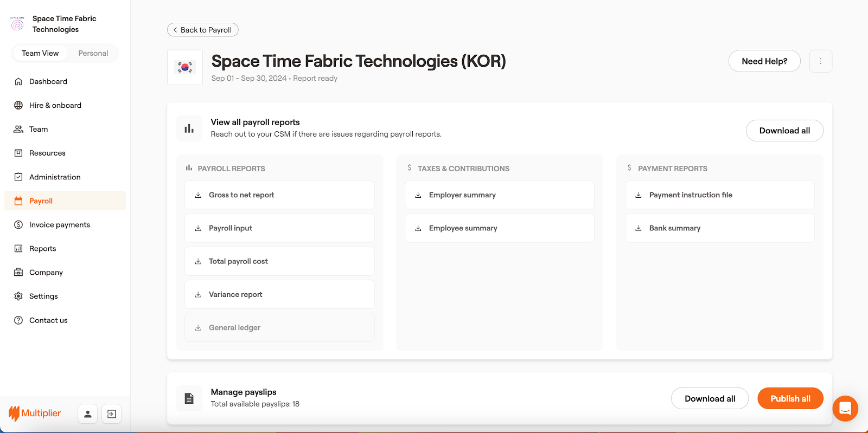
Task: Click download icon for Variance report
Action: pos(198,294)
